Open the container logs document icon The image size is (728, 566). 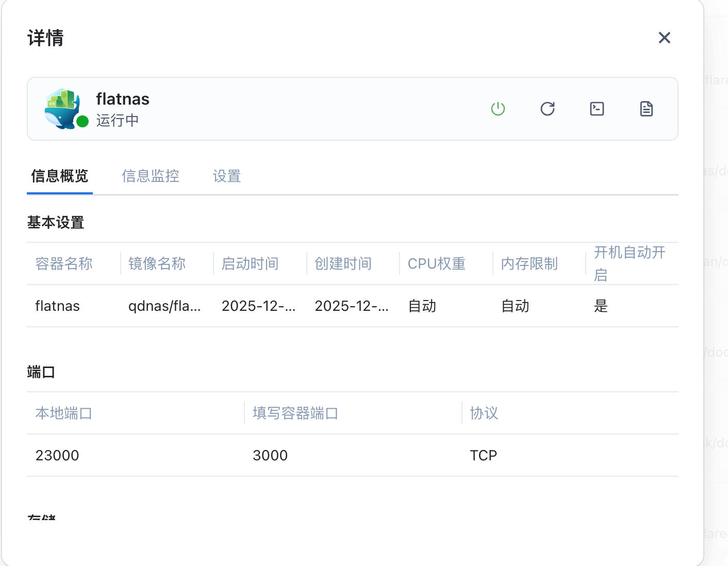click(646, 109)
